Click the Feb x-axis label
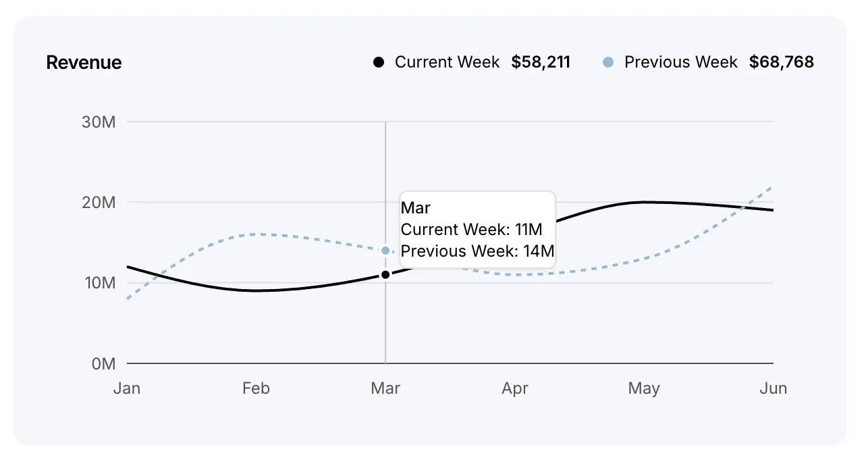Viewport: 868px width, 462px height. coord(256,388)
